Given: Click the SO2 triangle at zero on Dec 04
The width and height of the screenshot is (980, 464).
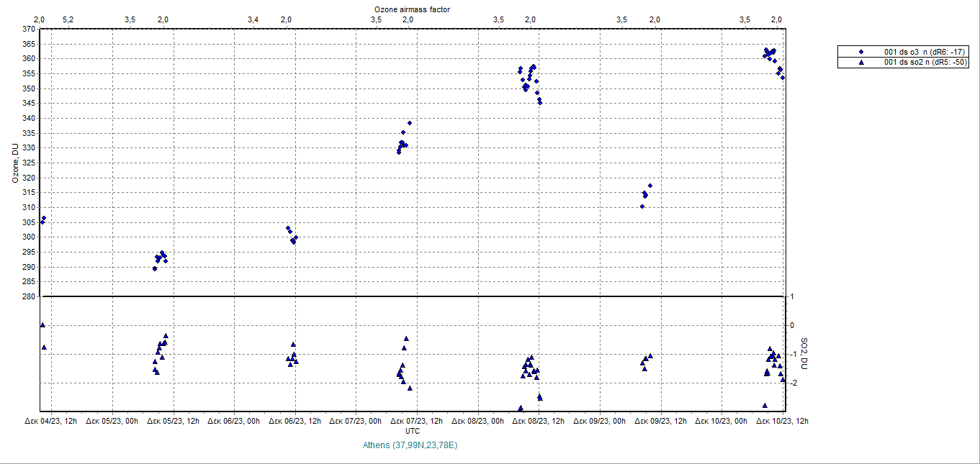Looking at the screenshot, I should (42, 325).
